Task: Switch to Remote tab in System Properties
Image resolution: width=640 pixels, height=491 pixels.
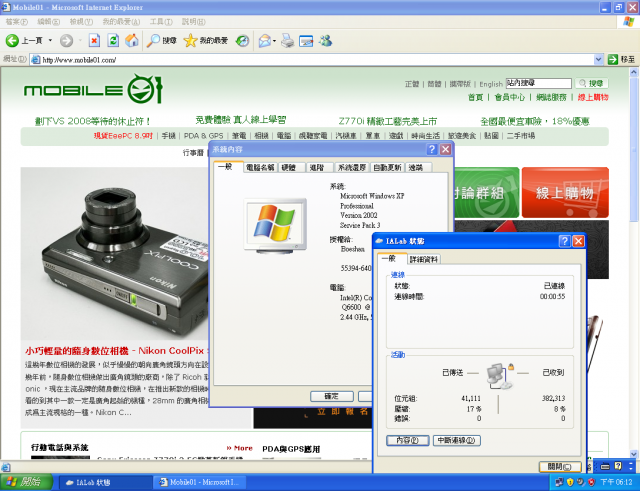Action: [x=416, y=167]
